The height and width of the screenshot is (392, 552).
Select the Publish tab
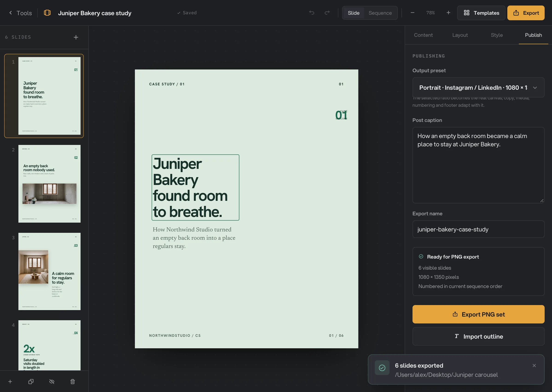[533, 35]
